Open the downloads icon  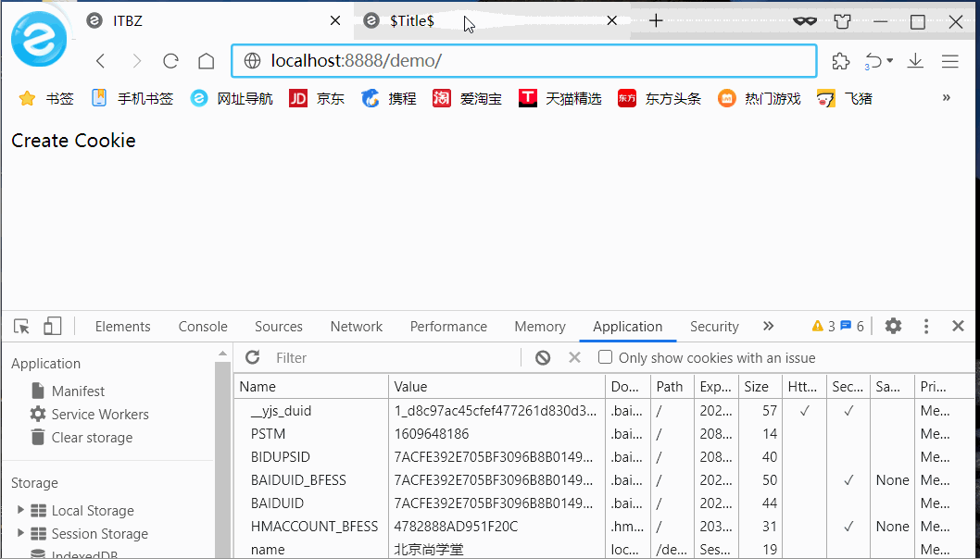tap(916, 60)
